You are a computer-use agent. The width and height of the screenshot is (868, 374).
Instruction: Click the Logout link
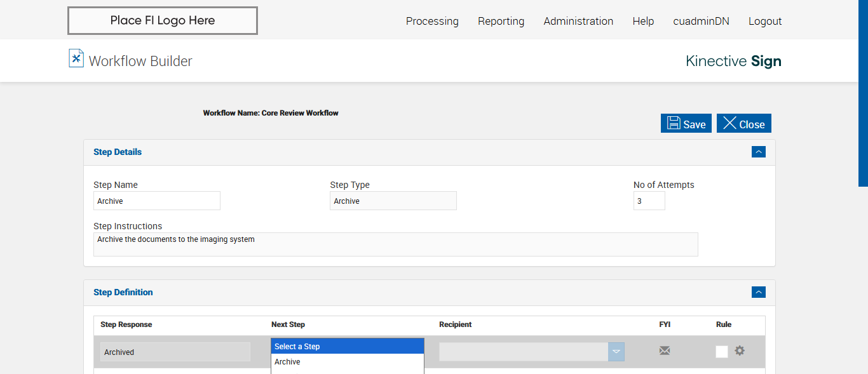(765, 21)
